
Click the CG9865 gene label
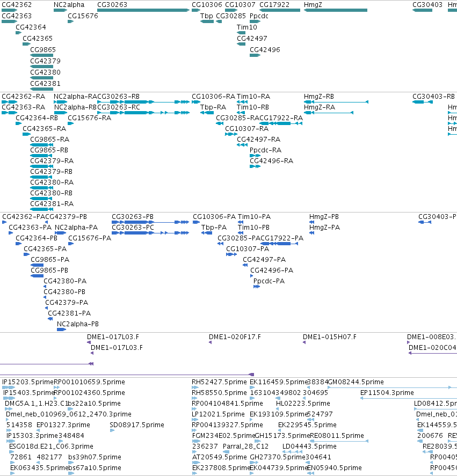pyautogui.click(x=43, y=50)
